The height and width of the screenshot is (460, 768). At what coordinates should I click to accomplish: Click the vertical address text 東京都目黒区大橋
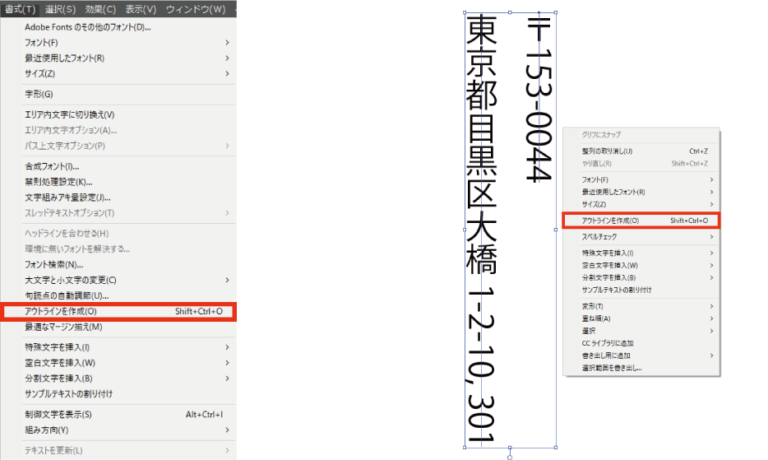tap(481, 145)
